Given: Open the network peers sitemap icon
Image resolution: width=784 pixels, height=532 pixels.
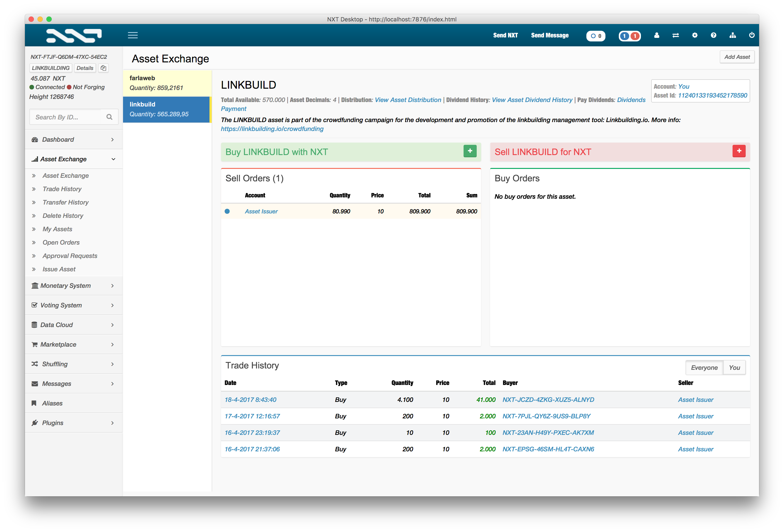Looking at the screenshot, I should pyautogui.click(x=733, y=35).
